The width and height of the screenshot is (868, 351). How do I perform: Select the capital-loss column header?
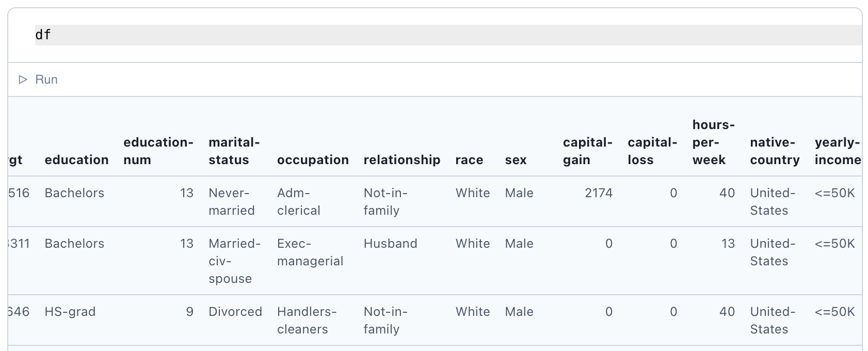(652, 151)
